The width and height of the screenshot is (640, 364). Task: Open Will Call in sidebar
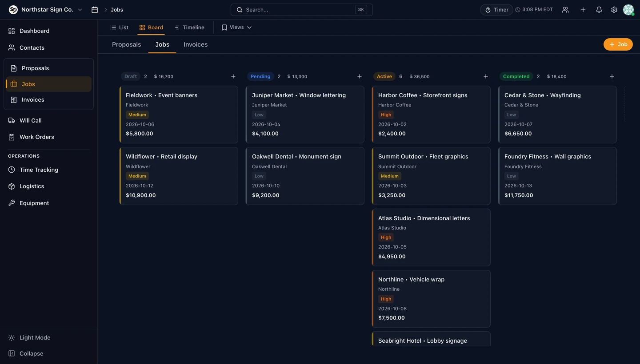pos(48,120)
